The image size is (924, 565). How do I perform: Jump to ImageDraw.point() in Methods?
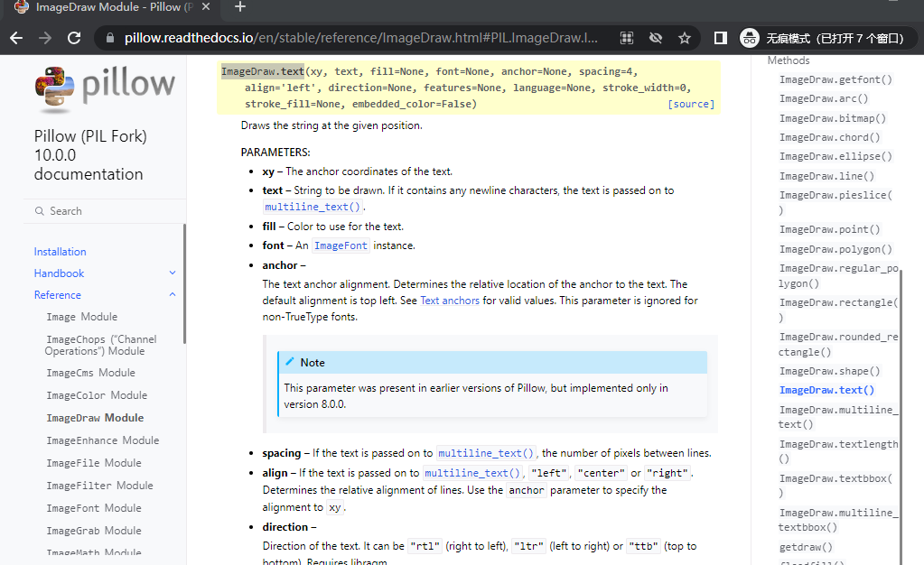point(830,229)
